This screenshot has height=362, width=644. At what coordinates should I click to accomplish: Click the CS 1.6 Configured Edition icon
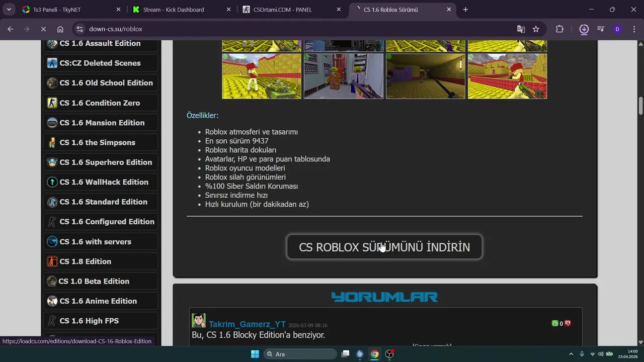(52, 222)
